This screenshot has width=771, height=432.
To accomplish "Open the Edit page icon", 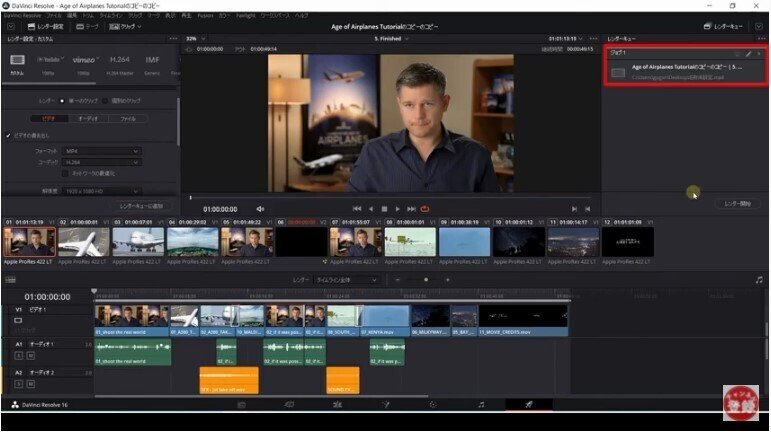I will 289,404.
